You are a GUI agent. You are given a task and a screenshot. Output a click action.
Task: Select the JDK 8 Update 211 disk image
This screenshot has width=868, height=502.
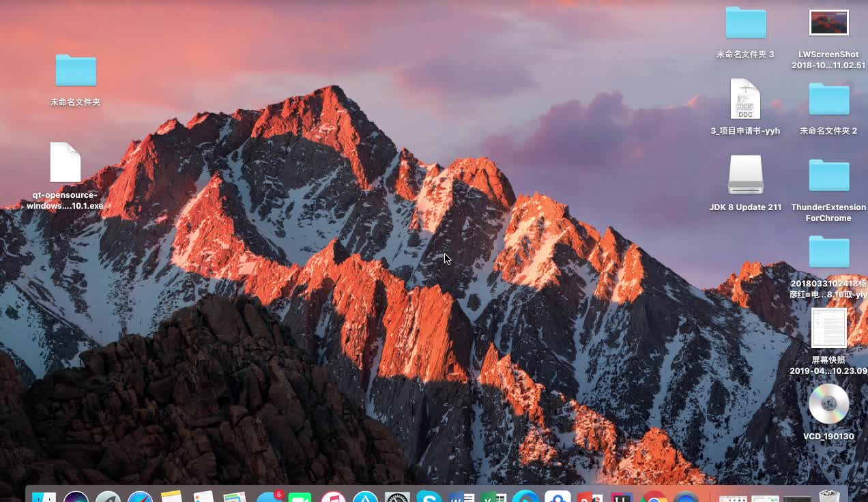click(x=745, y=175)
